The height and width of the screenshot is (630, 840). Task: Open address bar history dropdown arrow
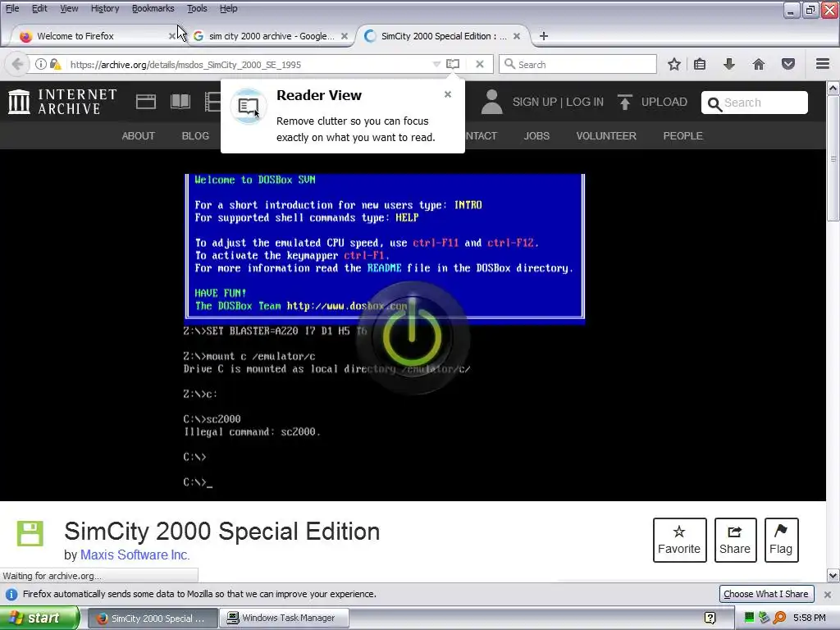pyautogui.click(x=436, y=64)
